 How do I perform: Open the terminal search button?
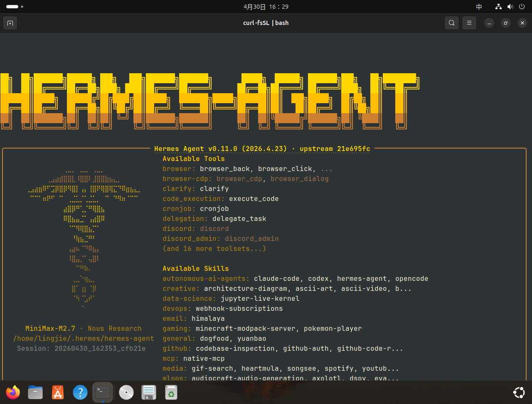click(452, 23)
